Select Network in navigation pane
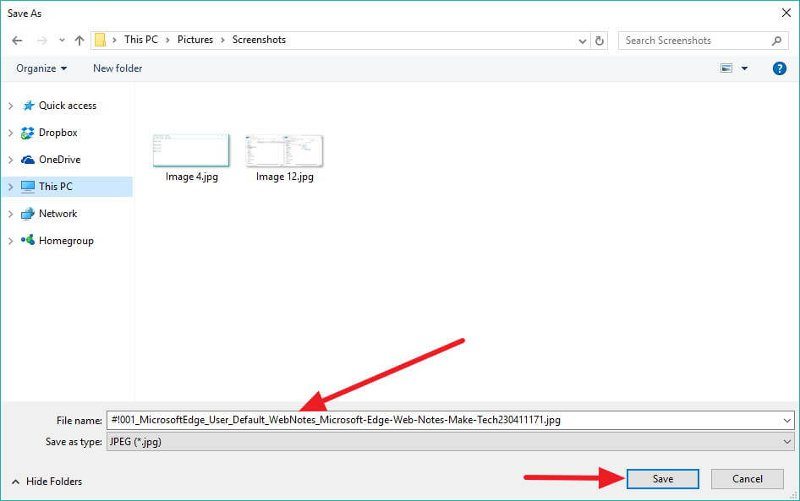Screen dimensions: 800x501 point(58,214)
